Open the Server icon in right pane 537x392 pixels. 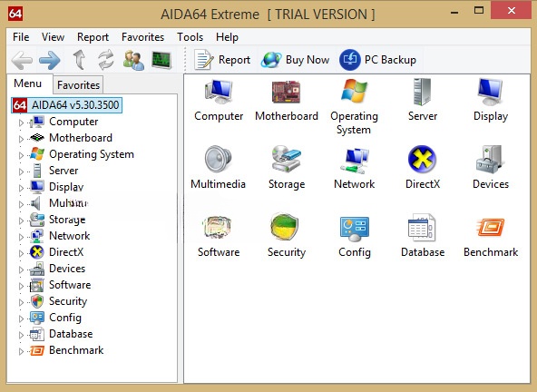[x=422, y=92]
